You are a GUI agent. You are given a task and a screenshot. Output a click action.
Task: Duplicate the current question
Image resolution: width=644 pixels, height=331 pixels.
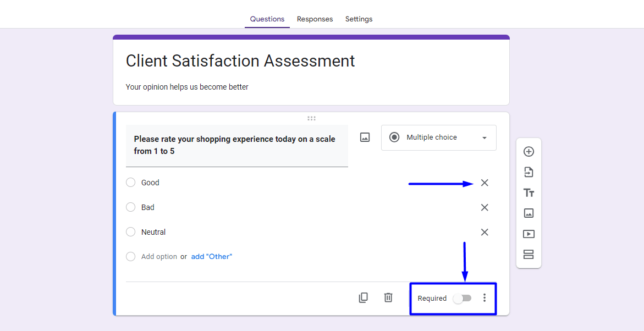click(x=364, y=297)
